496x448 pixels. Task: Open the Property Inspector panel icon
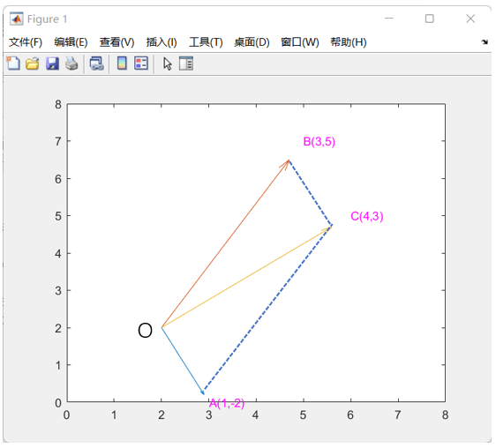186,63
